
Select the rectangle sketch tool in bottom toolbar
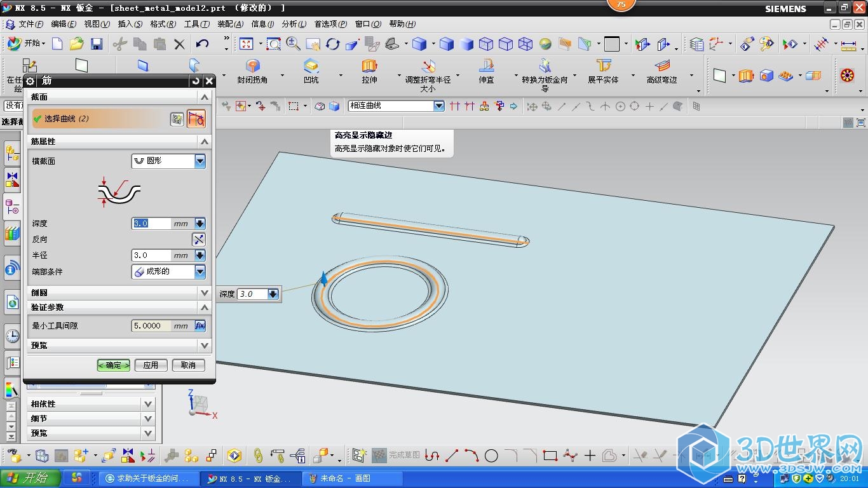tap(550, 456)
